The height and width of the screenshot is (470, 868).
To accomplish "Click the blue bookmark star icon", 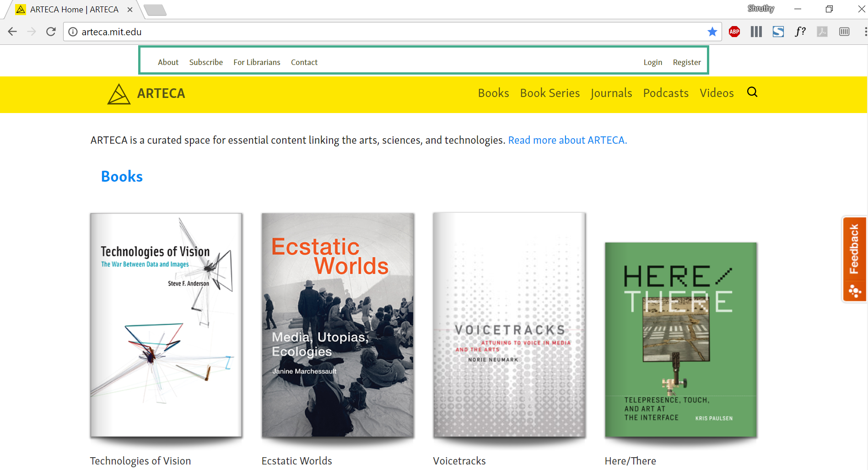I will point(712,32).
